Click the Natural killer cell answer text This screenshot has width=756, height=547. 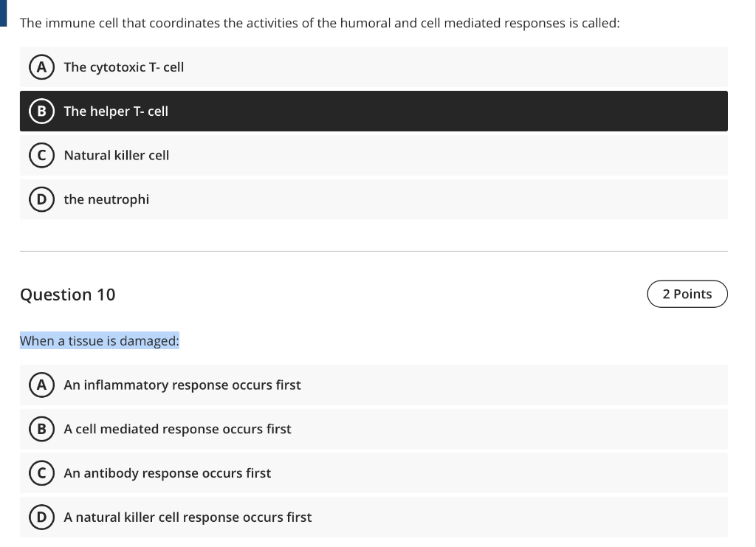point(116,155)
